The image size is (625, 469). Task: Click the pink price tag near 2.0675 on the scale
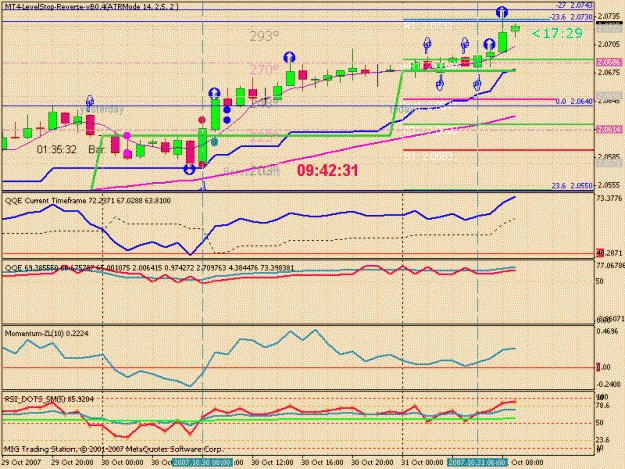[609, 62]
